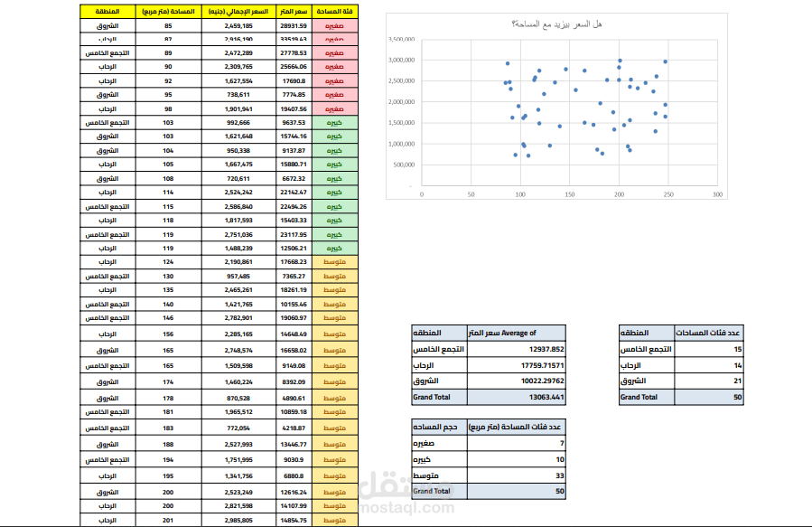
Task: Click the total price cell 2,190,861
Action: [x=238, y=262]
